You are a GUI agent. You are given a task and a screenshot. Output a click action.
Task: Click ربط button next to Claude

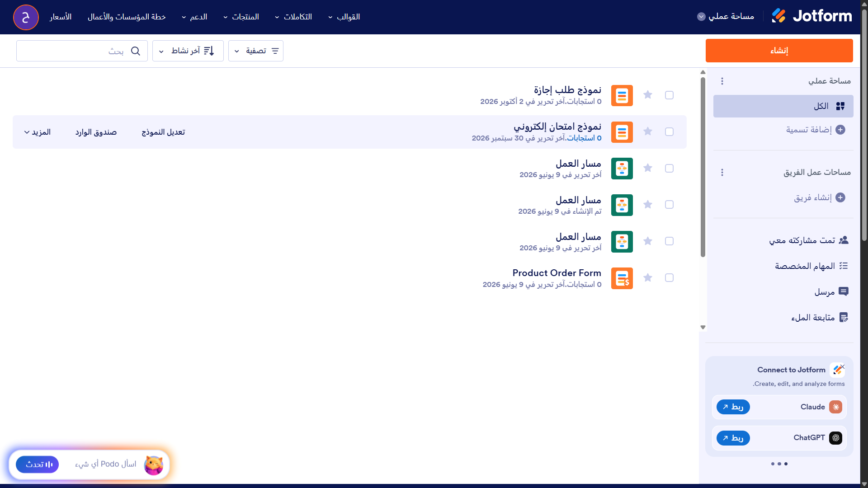coord(733,407)
